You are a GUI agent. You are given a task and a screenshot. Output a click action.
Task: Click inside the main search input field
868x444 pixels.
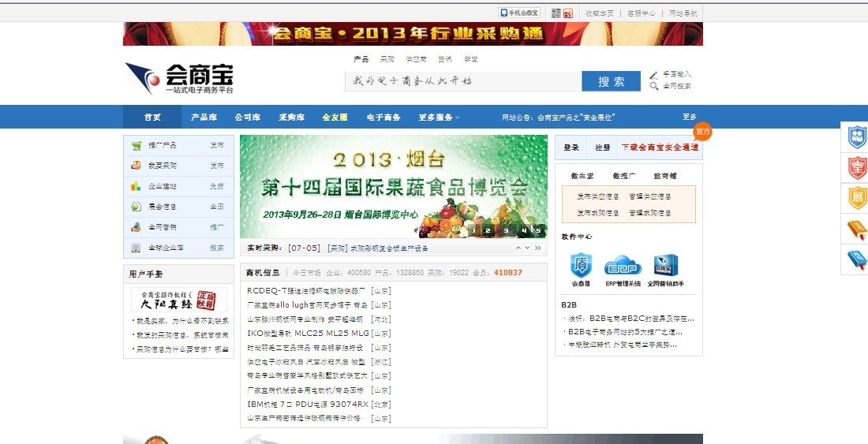tap(463, 81)
